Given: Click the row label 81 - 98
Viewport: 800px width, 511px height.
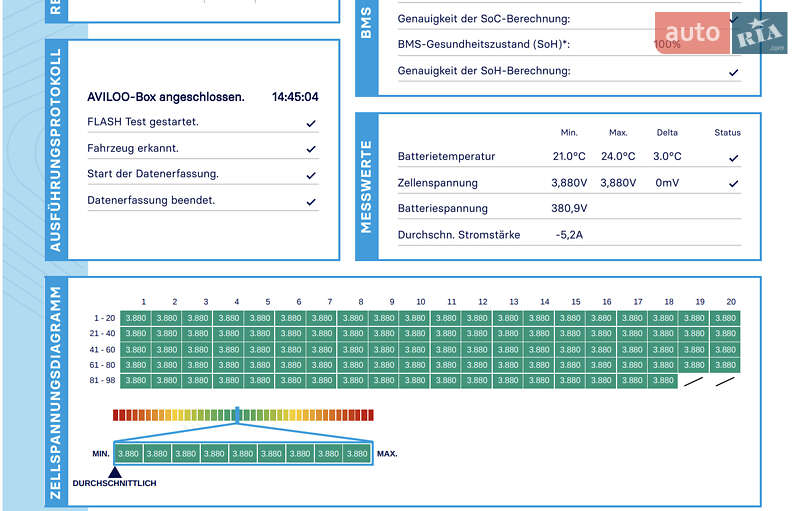Looking at the screenshot, I should [101, 380].
